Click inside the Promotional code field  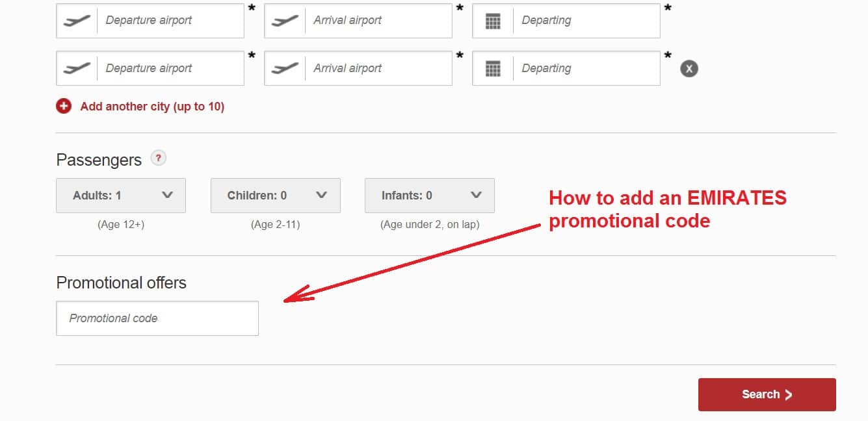pos(157,318)
